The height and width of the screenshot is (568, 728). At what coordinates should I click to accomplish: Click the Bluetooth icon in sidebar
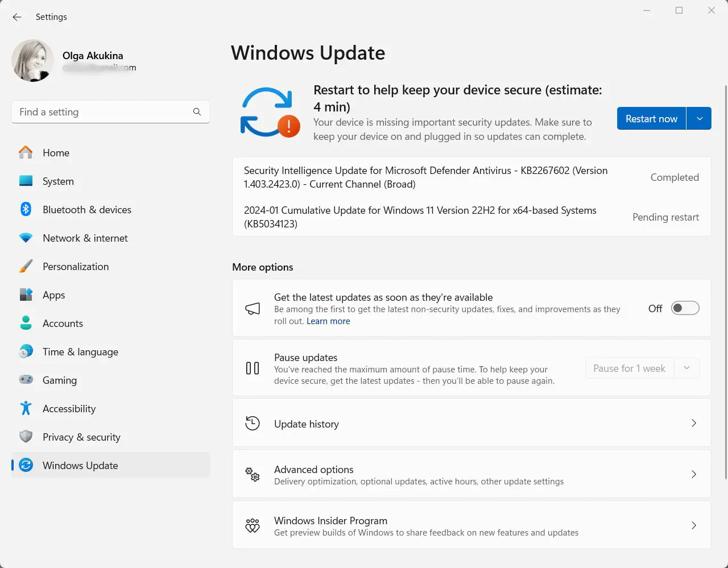click(x=26, y=209)
